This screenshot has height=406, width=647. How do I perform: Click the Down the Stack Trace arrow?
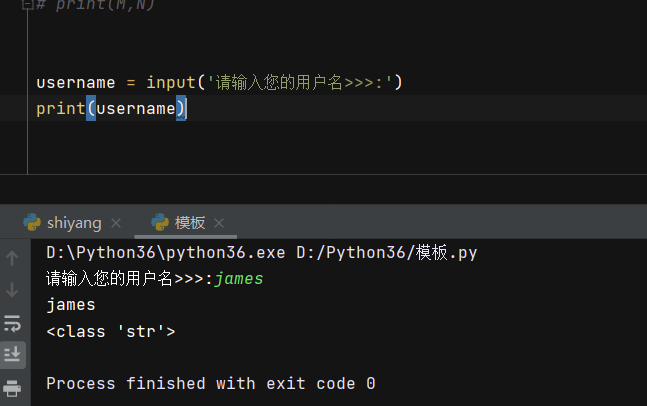[12, 290]
